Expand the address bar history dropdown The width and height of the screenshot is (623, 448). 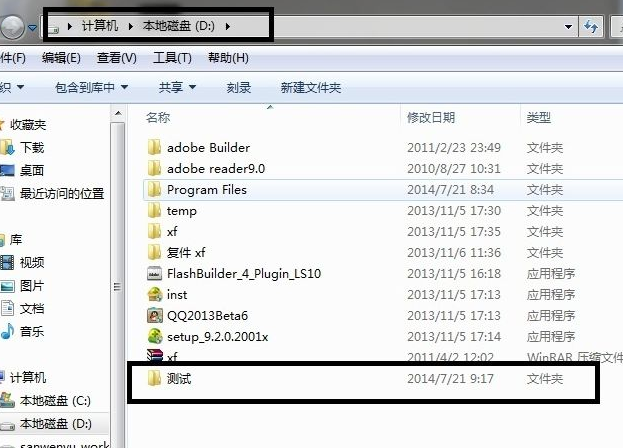pyautogui.click(x=569, y=27)
